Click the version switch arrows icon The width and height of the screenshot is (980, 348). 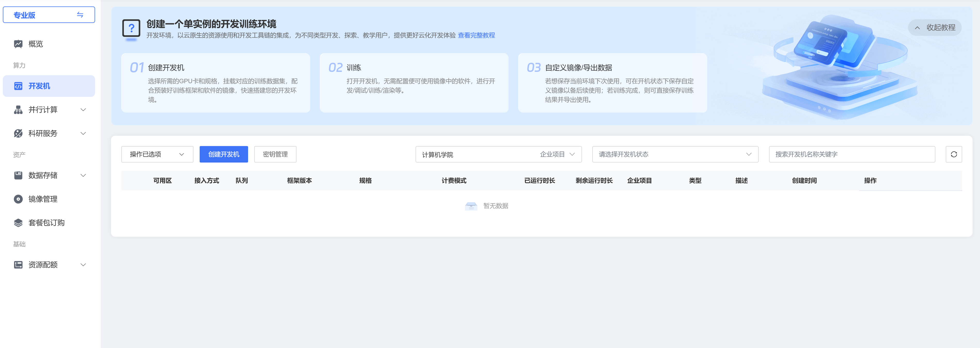point(80,15)
